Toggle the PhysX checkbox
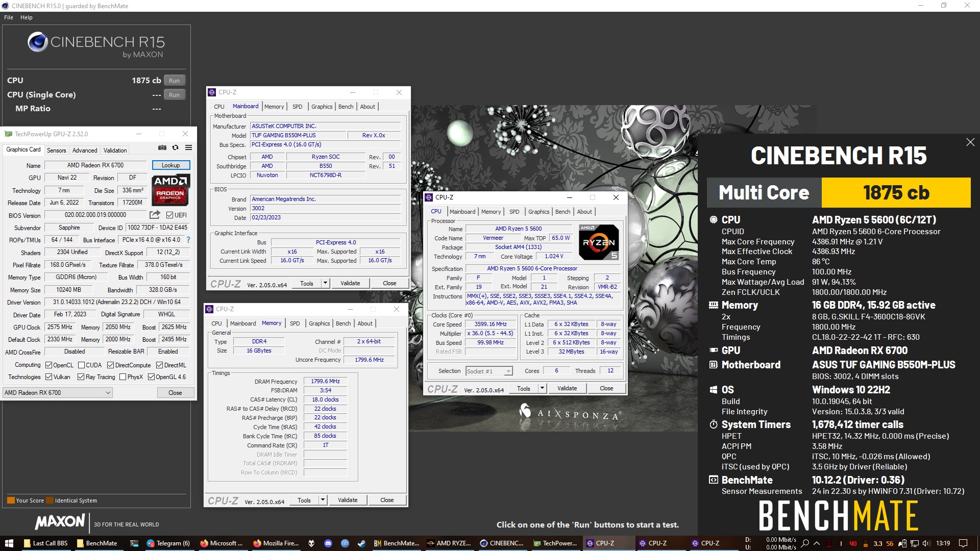The image size is (980, 551). [122, 377]
